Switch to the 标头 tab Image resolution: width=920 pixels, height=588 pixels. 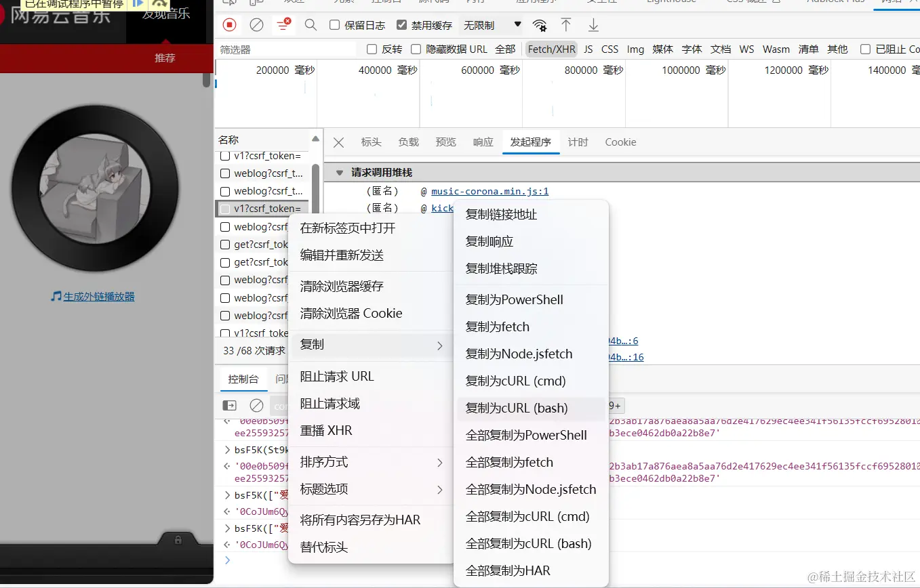371,142
